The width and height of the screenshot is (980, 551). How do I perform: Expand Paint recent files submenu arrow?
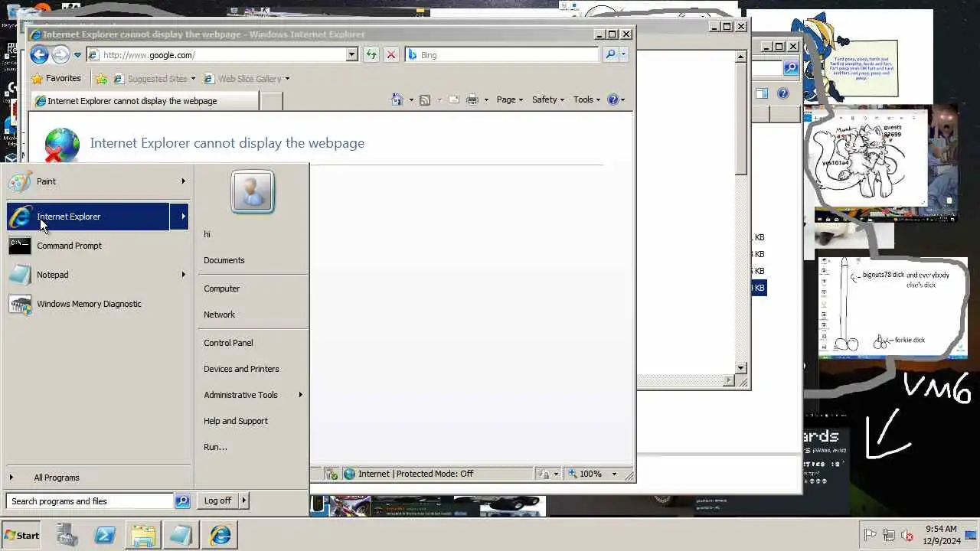click(x=183, y=181)
